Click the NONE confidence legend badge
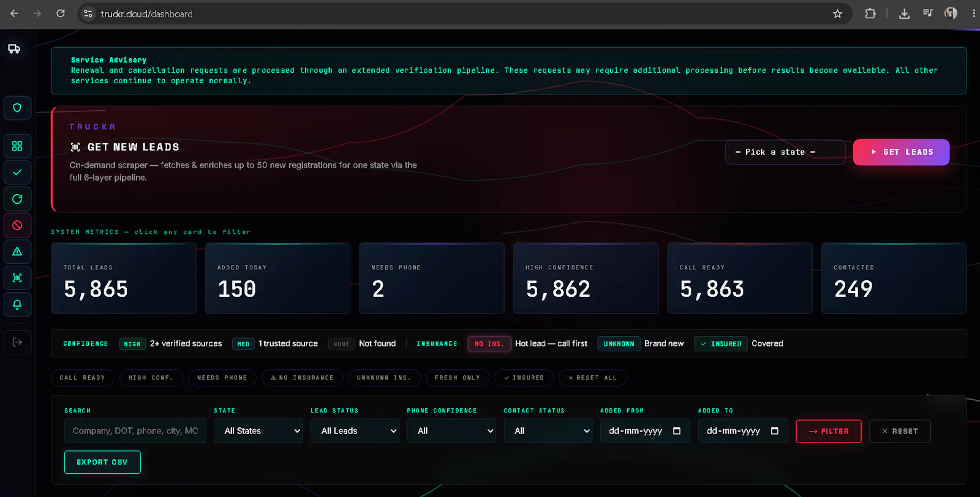 click(x=341, y=344)
